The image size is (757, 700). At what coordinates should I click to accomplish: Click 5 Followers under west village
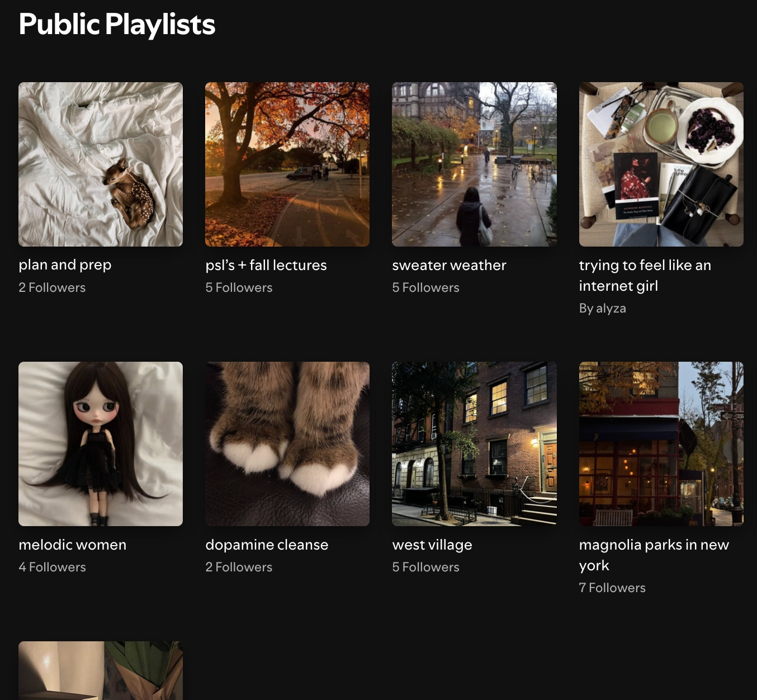coord(425,567)
